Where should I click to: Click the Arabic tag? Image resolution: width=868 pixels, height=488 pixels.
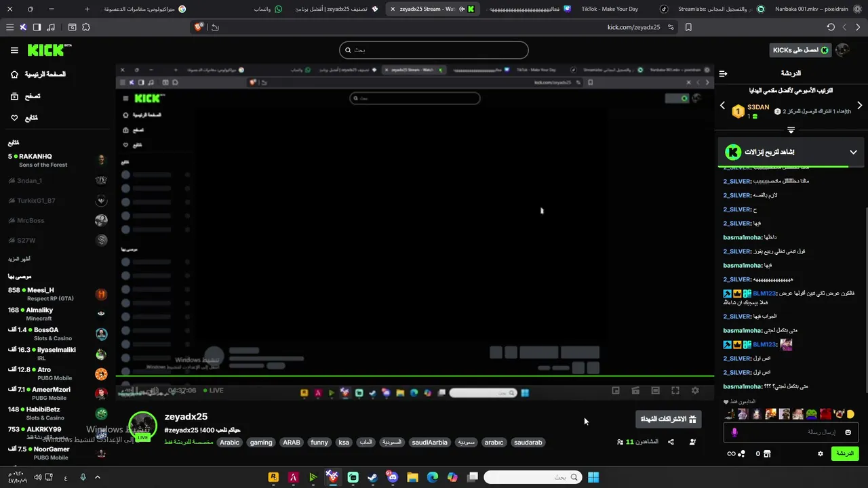point(230,443)
